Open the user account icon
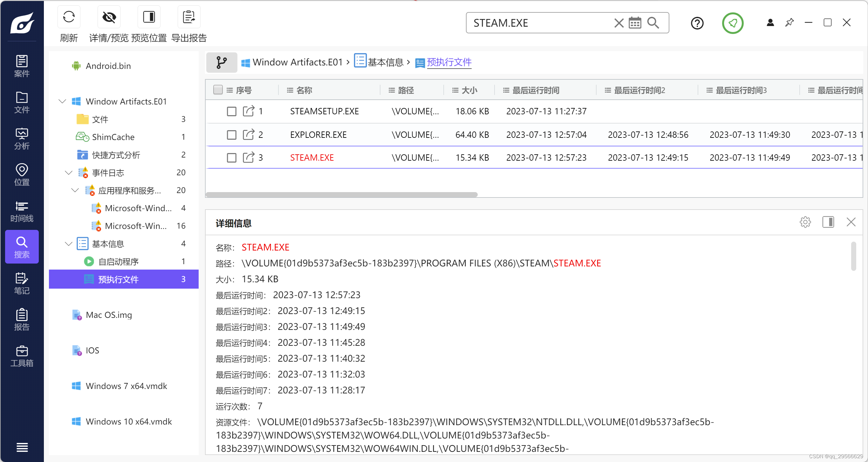Viewport: 868px width, 462px height. click(770, 23)
